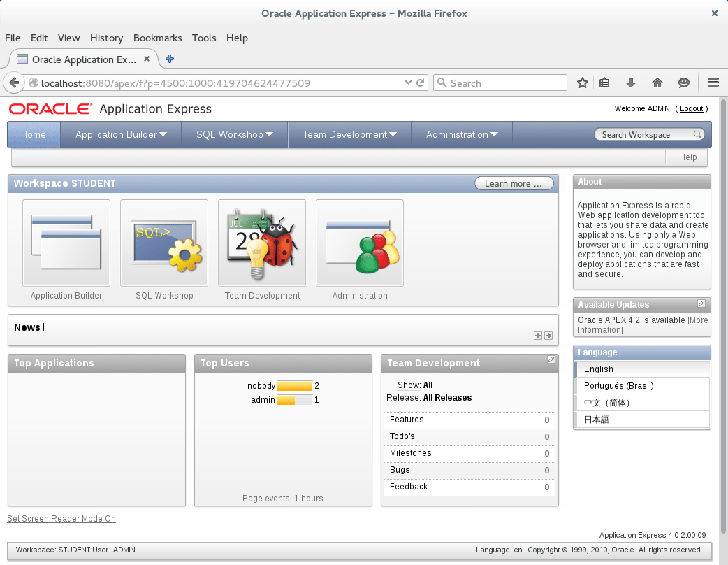
Task: Click the page vertical scrollbar
Action: tap(723, 316)
